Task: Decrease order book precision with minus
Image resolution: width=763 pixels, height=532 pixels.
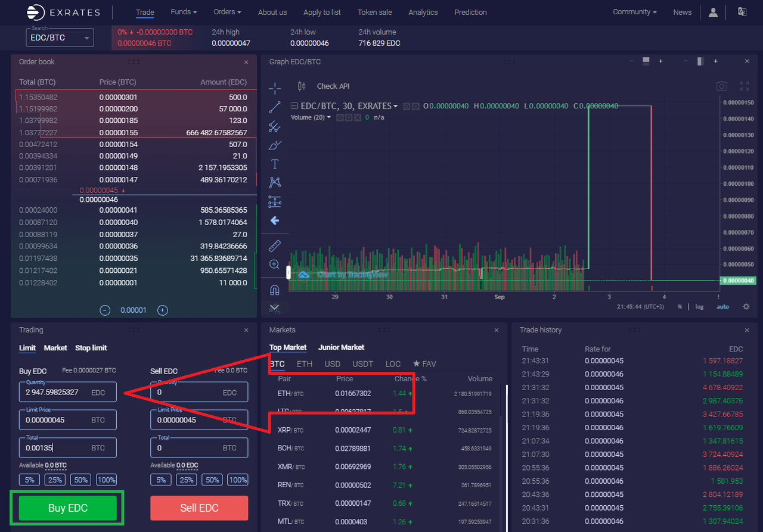Action: [x=105, y=310]
